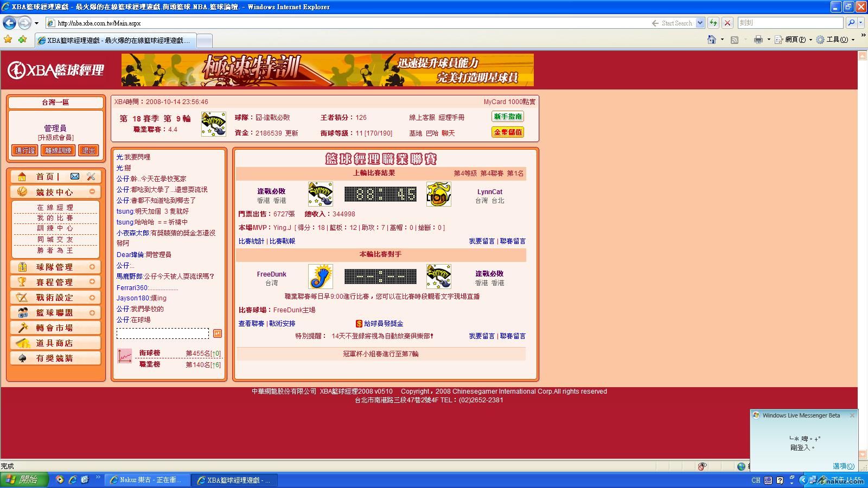This screenshot has height=488, width=868.
Task: Click the browser Home toolbar icon
Action: point(712,40)
